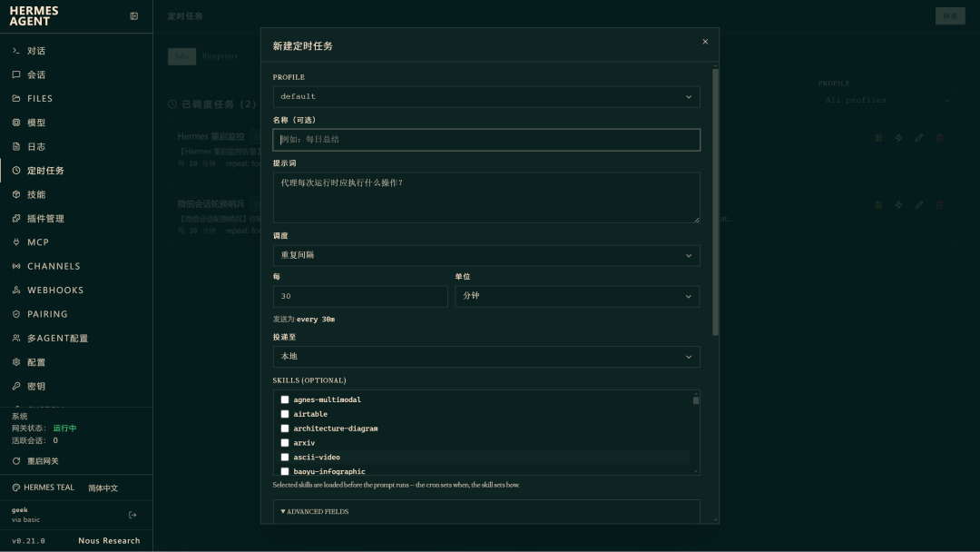The height and width of the screenshot is (552, 980).
Task: Open the 对话 chat icon in the sidebar
Action: (16, 51)
